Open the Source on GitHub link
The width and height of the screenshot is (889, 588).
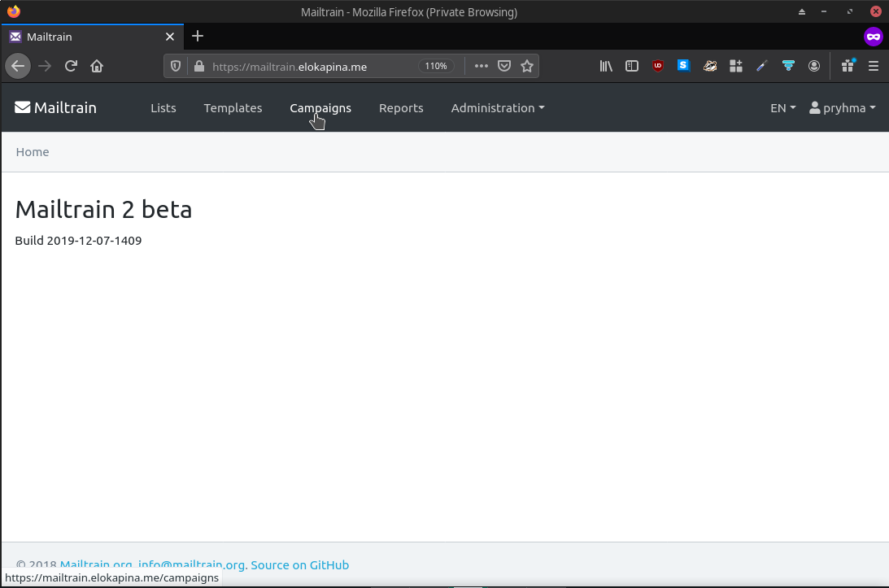click(x=300, y=564)
